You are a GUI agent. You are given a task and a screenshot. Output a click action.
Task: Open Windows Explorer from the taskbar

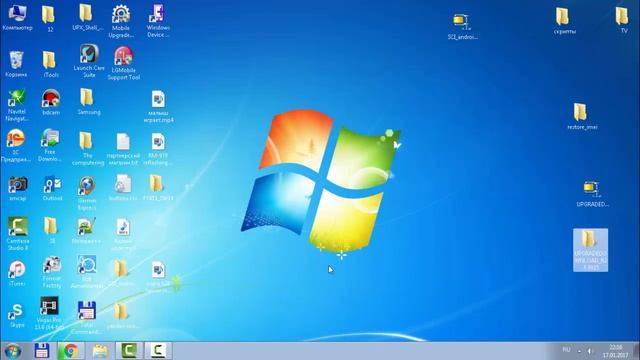[x=100, y=351]
